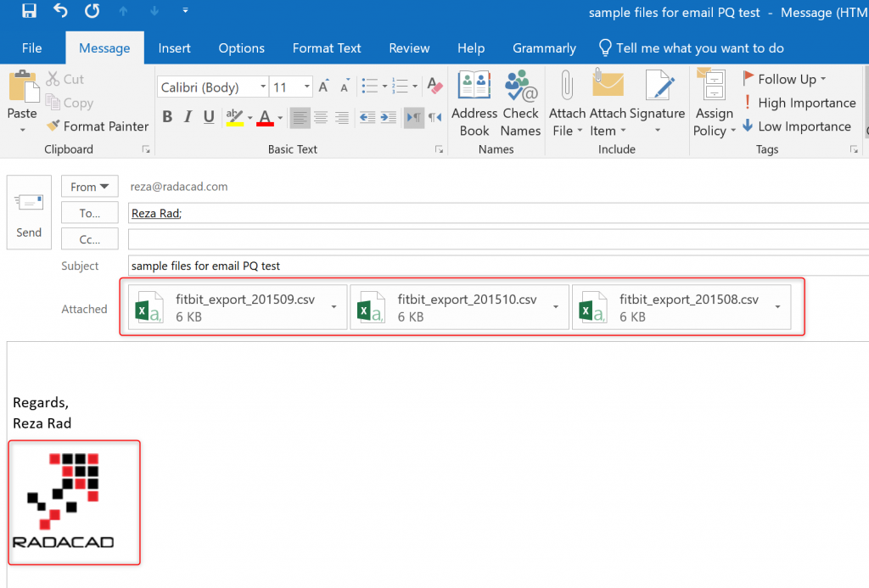Toggle Italic formatting
This screenshot has height=588, width=869.
186,117
